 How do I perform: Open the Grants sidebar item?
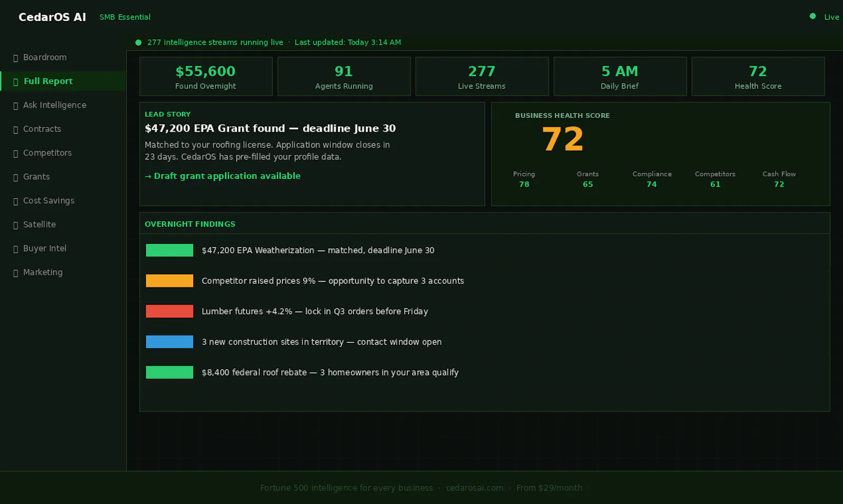tap(63, 177)
